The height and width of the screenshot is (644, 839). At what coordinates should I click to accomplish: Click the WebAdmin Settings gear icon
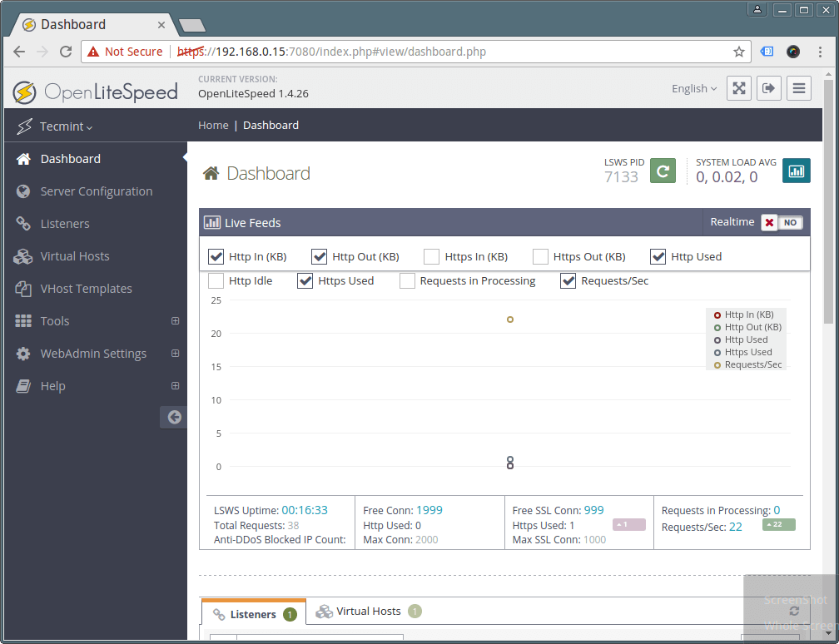pyautogui.click(x=23, y=354)
